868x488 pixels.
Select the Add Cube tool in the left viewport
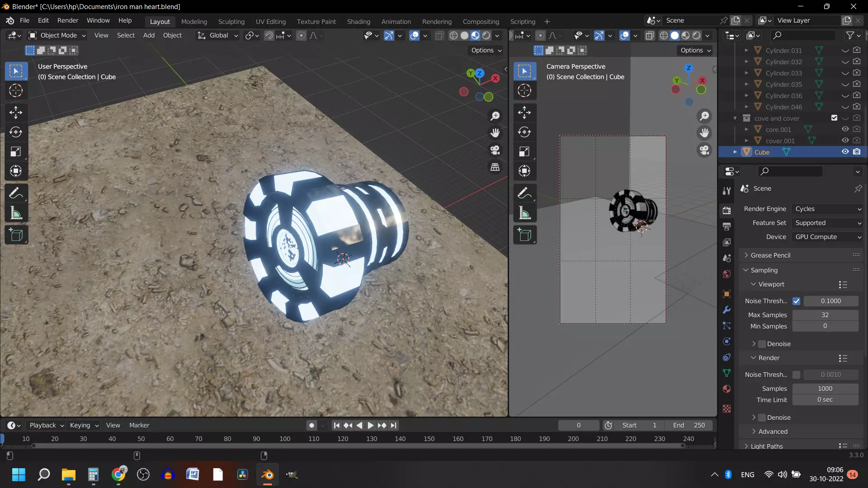pyautogui.click(x=16, y=235)
